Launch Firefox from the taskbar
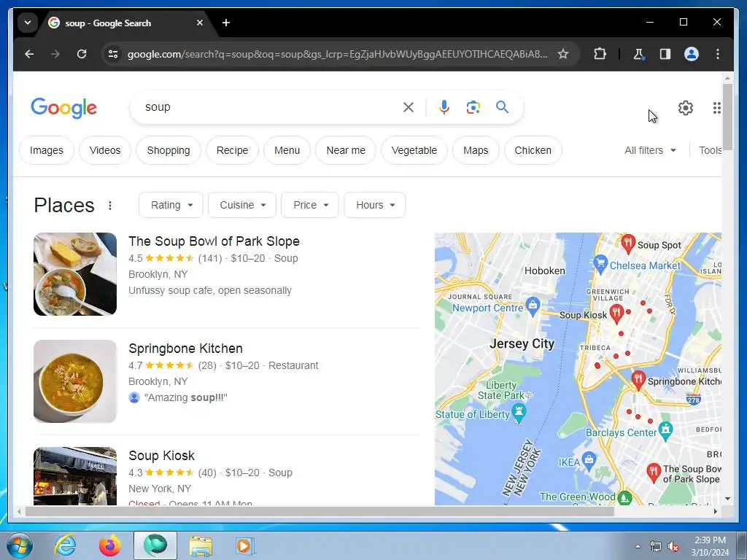Screen dimensions: 747x560 (x=109, y=545)
